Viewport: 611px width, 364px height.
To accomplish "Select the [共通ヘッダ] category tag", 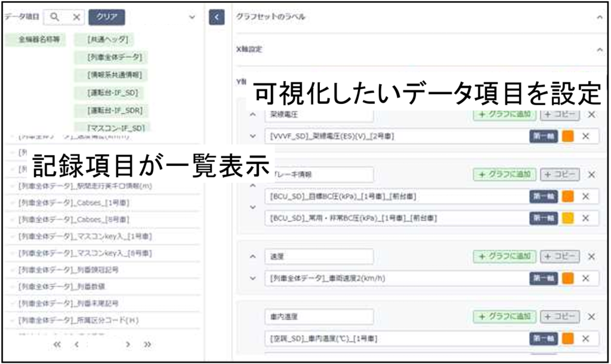I will [x=102, y=40].
